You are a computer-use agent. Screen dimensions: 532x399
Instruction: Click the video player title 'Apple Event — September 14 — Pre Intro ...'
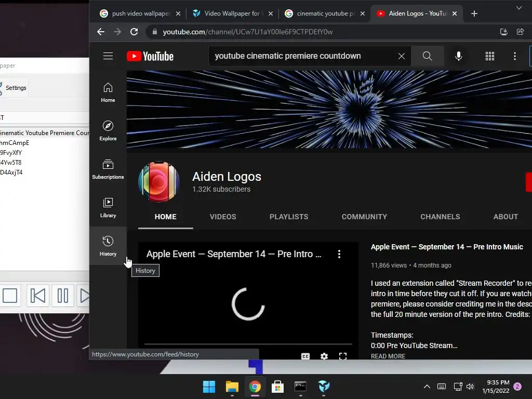point(234,254)
